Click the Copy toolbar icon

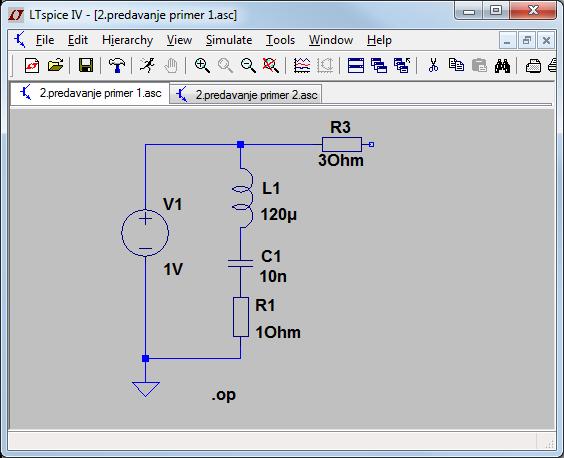pyautogui.click(x=456, y=65)
